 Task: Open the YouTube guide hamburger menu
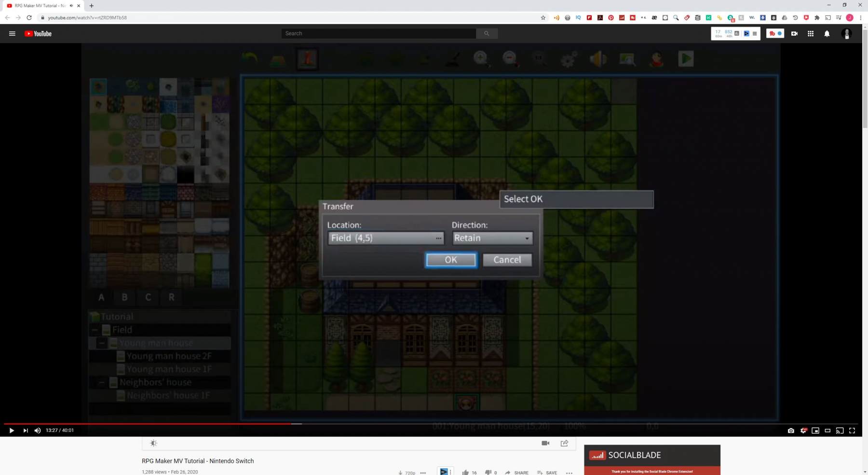coord(12,33)
